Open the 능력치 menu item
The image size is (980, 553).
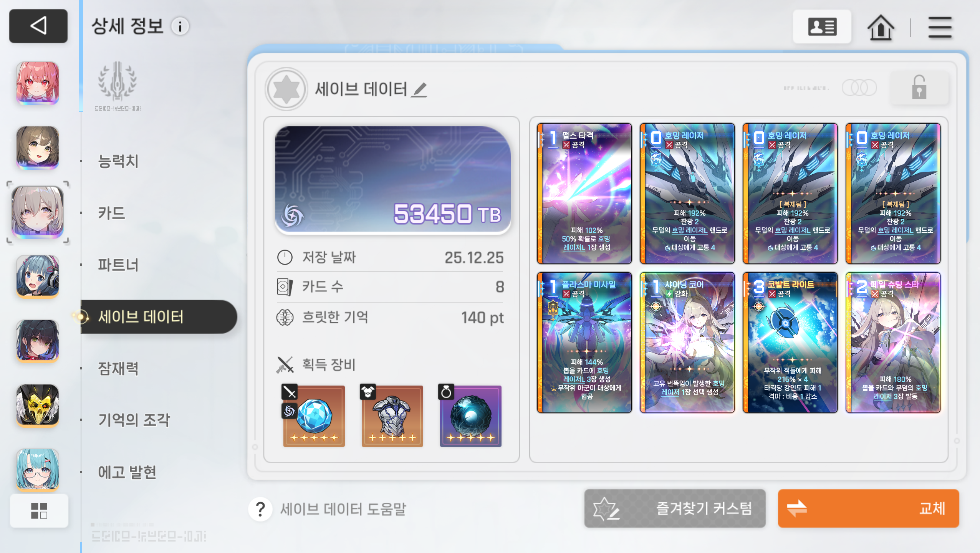(x=118, y=161)
